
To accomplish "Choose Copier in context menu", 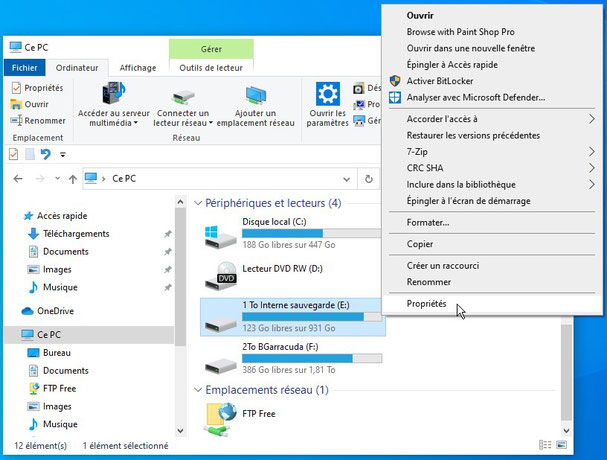I will pos(492,244).
